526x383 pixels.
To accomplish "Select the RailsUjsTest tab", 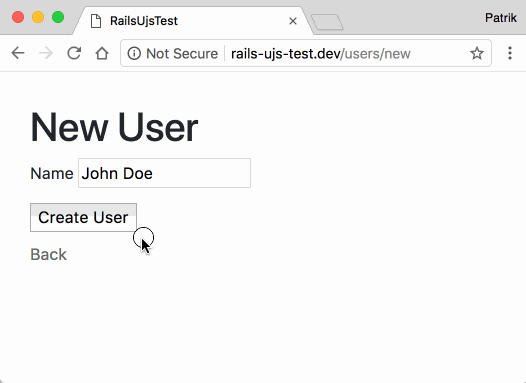I will [193, 21].
